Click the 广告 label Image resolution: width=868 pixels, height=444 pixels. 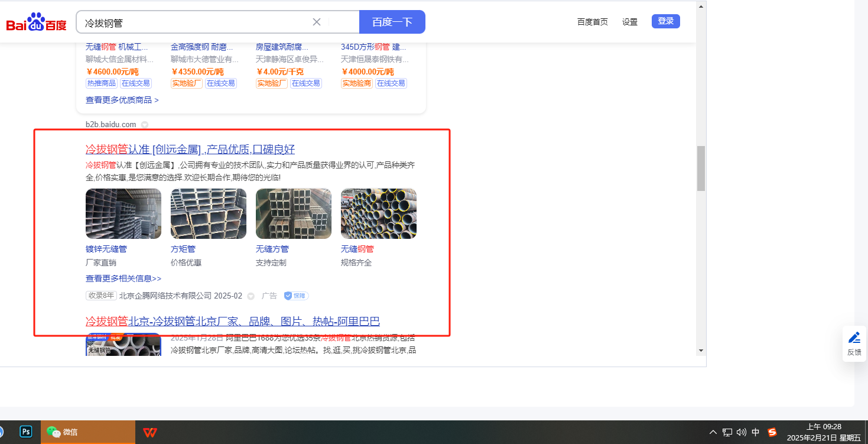[269, 296]
